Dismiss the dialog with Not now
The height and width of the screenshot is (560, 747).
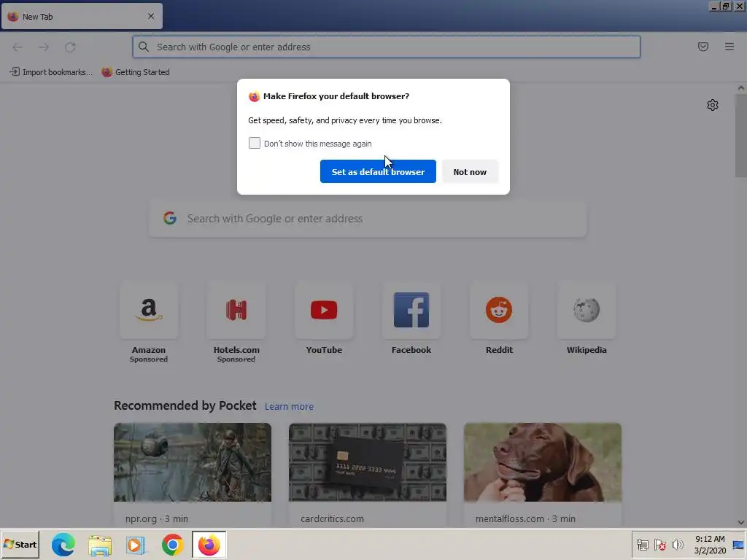coord(470,171)
